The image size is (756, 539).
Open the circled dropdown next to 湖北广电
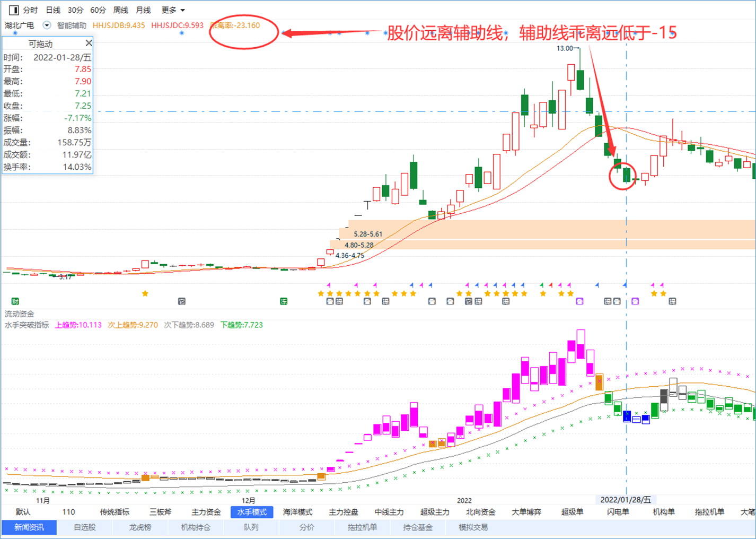coord(47,25)
